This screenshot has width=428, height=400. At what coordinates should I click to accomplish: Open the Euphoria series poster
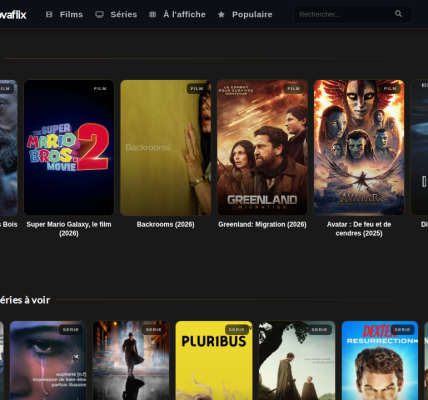[x=48, y=360]
